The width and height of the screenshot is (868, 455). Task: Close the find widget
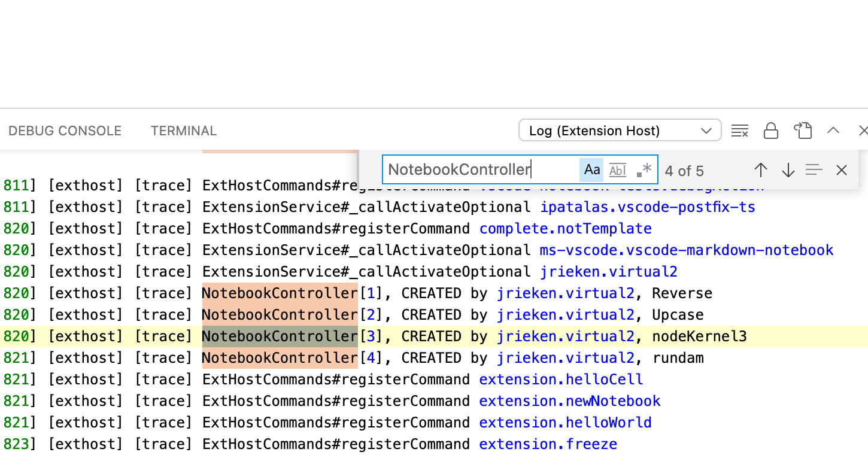click(x=842, y=170)
